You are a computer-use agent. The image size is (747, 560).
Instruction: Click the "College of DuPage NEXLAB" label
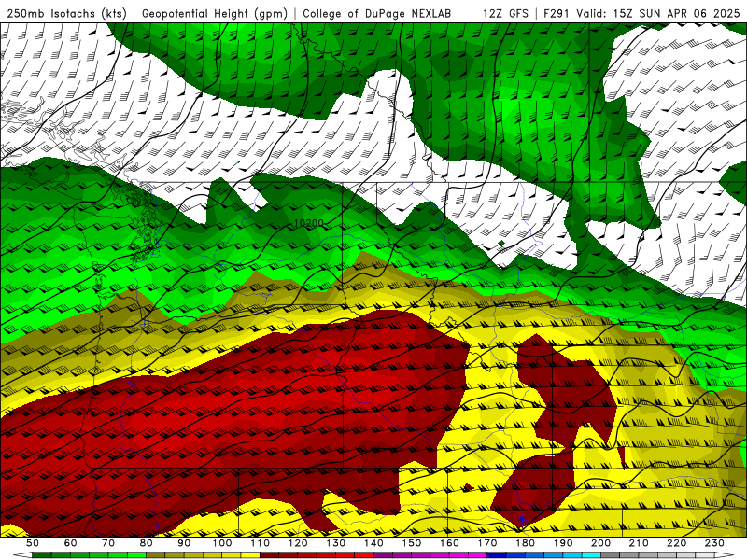(x=376, y=13)
